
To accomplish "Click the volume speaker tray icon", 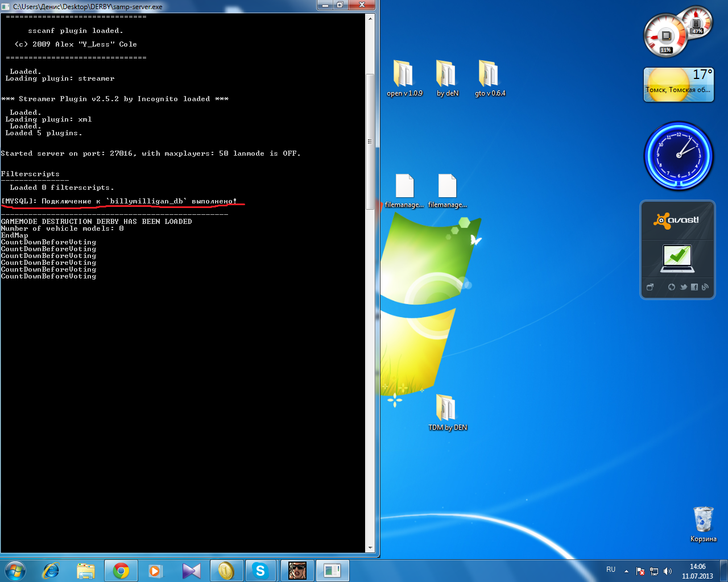I will pos(668,571).
